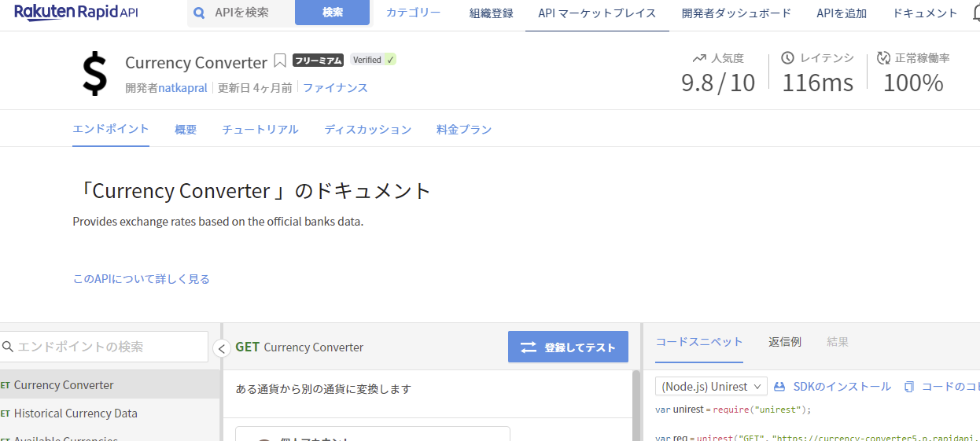The image size is (980, 441).
Task: Click 登録してテスト button
Action: tap(568, 347)
